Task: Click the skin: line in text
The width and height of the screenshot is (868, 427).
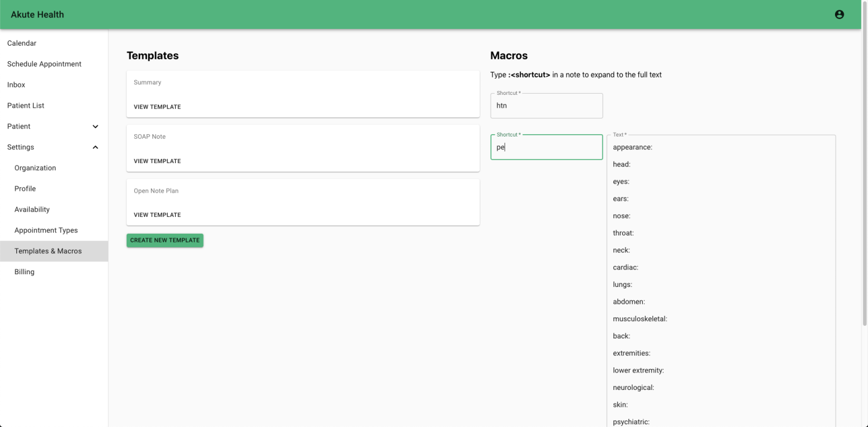Action: point(620,405)
